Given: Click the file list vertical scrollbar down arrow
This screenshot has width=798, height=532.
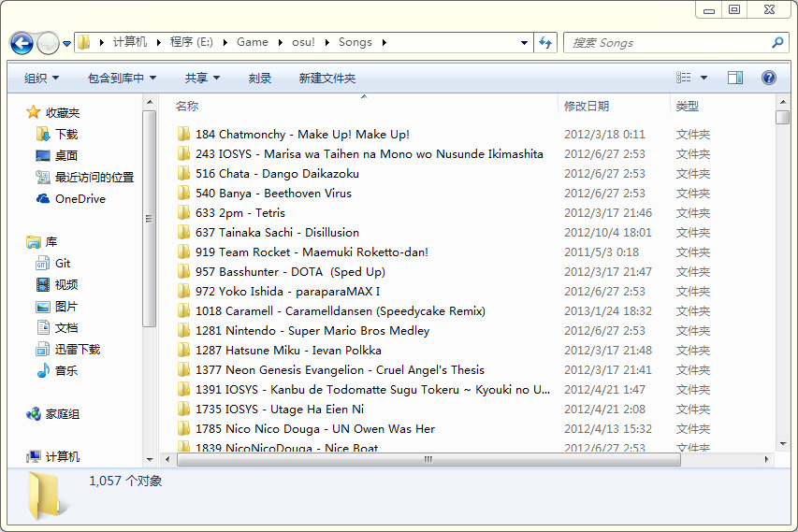Looking at the screenshot, I should point(783,444).
